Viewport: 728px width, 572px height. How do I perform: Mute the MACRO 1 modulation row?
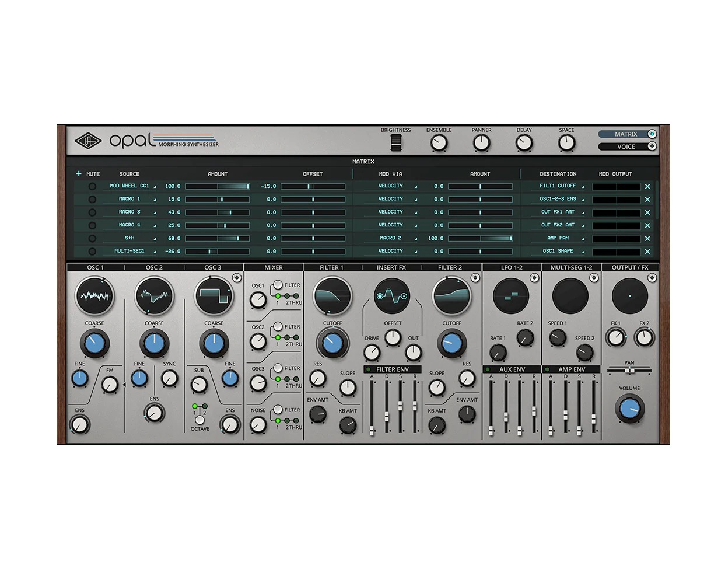pyautogui.click(x=92, y=200)
